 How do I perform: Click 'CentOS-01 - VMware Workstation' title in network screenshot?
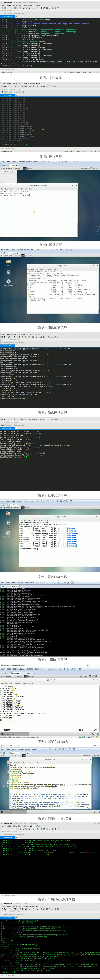tap(14, 665)
